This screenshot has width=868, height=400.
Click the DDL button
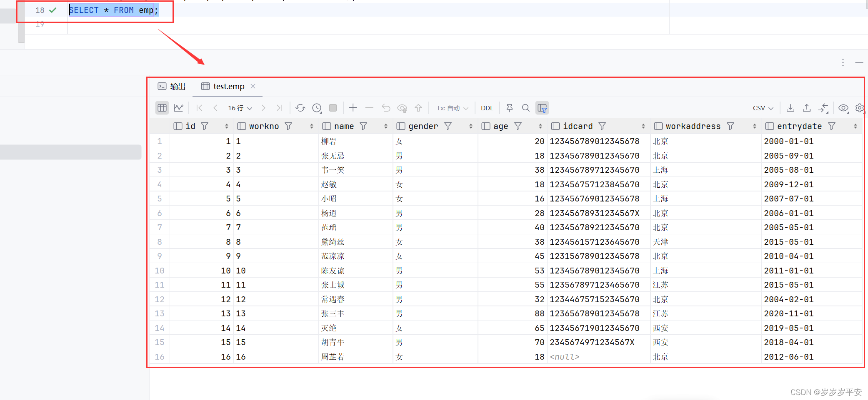point(487,108)
